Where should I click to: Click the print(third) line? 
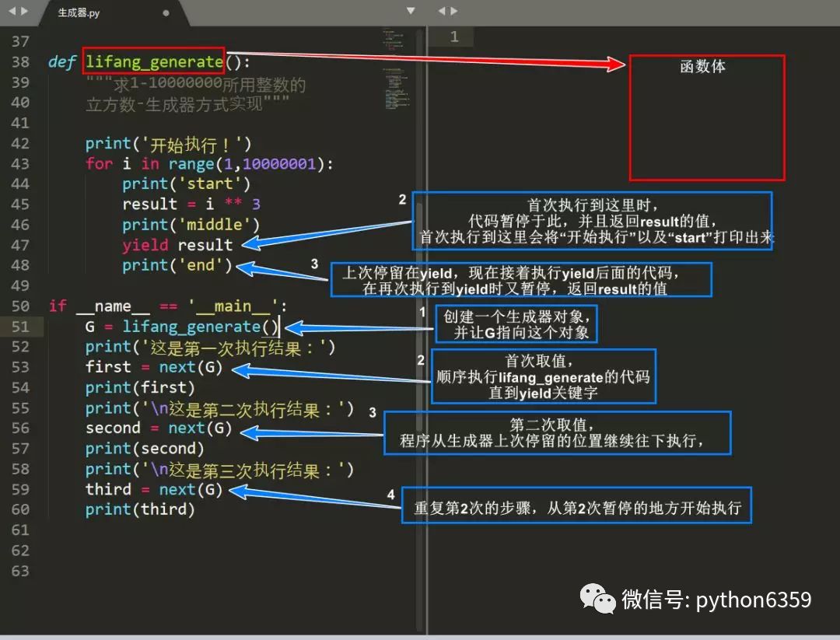click(140, 509)
